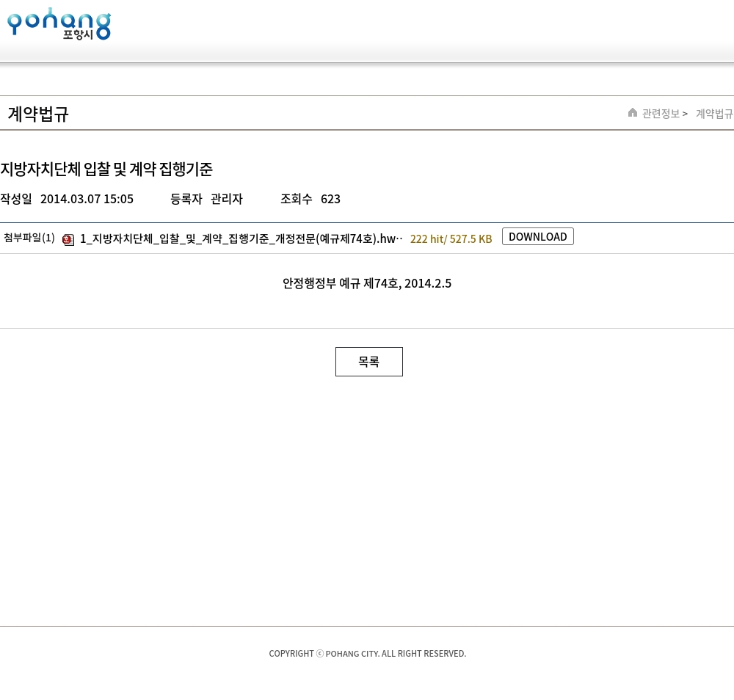The height and width of the screenshot is (700, 734).
Task: Click the 계약법규 page heading
Action: click(x=38, y=114)
